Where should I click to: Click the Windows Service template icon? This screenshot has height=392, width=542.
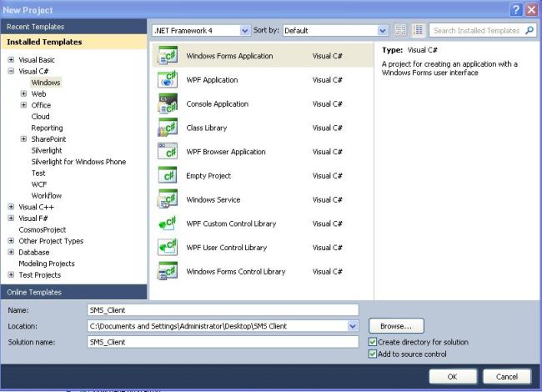coord(168,199)
